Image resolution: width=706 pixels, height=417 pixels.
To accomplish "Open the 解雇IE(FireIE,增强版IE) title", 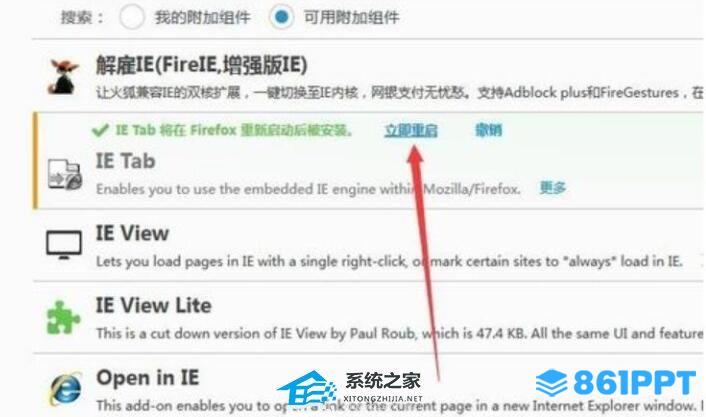I will pos(202,65).
